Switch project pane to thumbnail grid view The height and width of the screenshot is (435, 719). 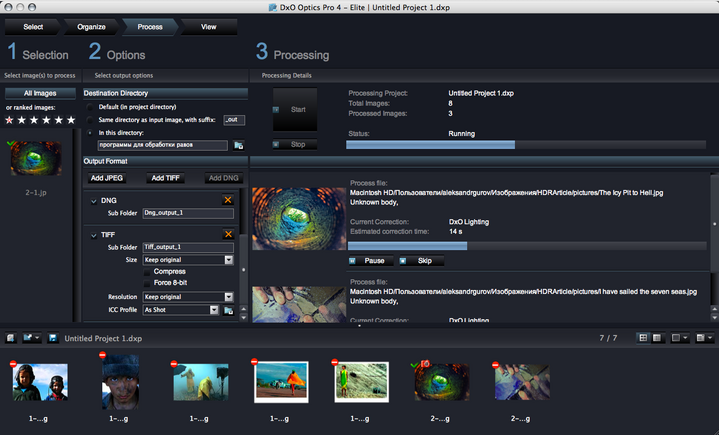pos(642,339)
